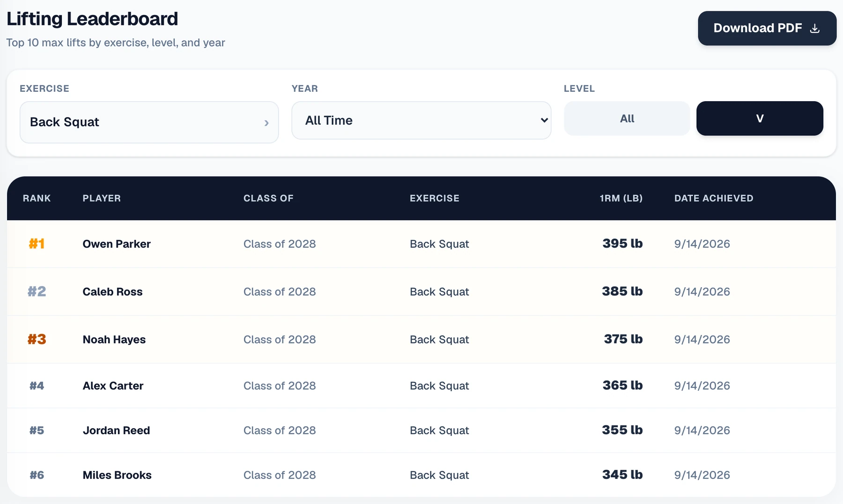Click player name Owen Parker
Screen dimensions: 843x504
click(x=117, y=244)
